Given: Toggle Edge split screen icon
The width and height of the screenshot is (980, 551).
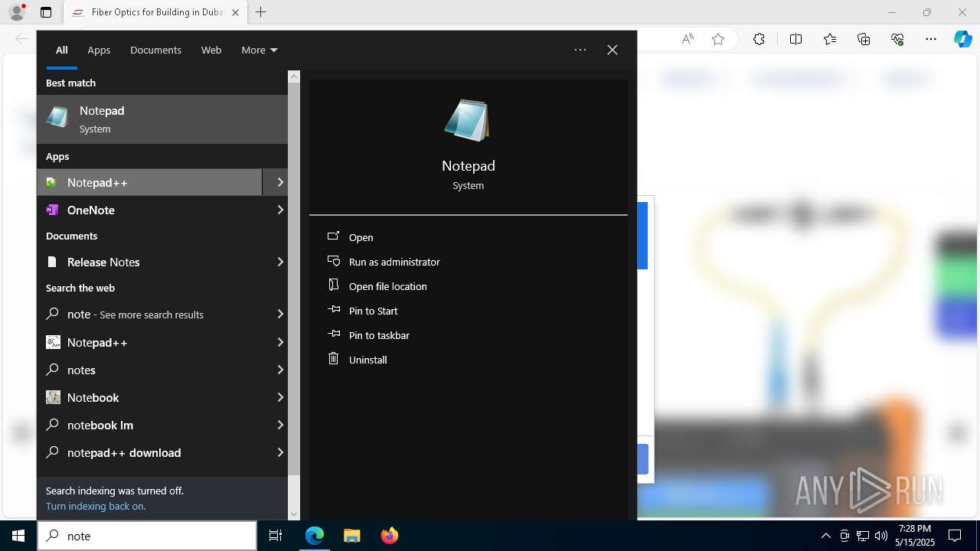Looking at the screenshot, I should click(x=795, y=39).
